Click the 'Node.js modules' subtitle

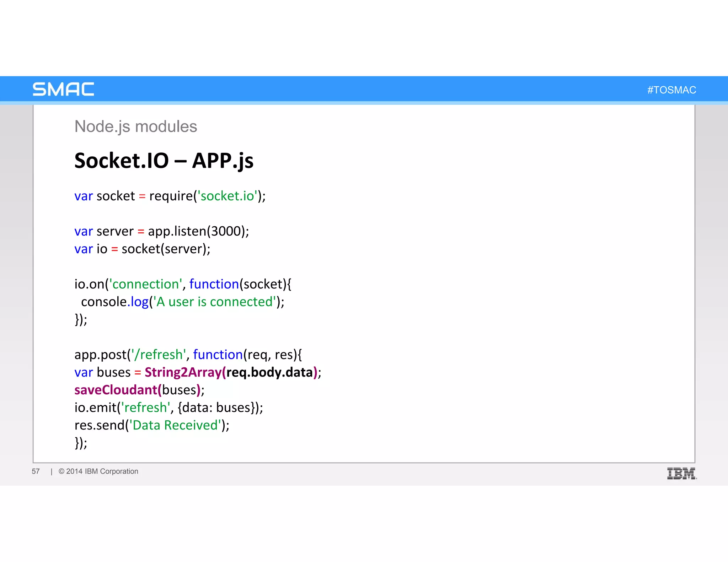135,126
